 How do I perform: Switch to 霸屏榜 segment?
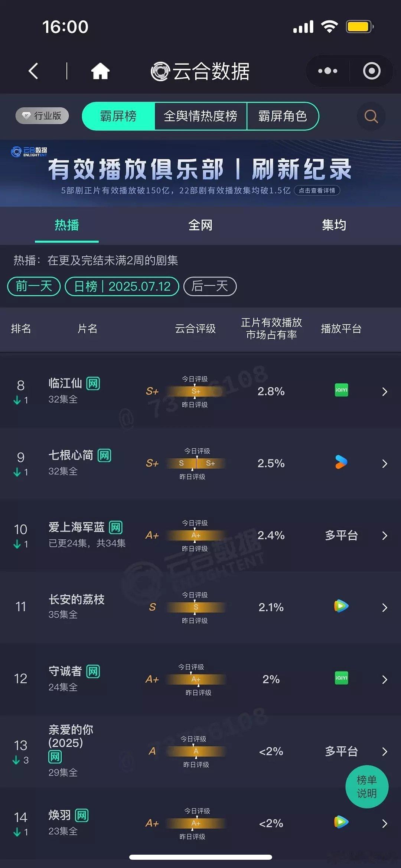coord(118,116)
